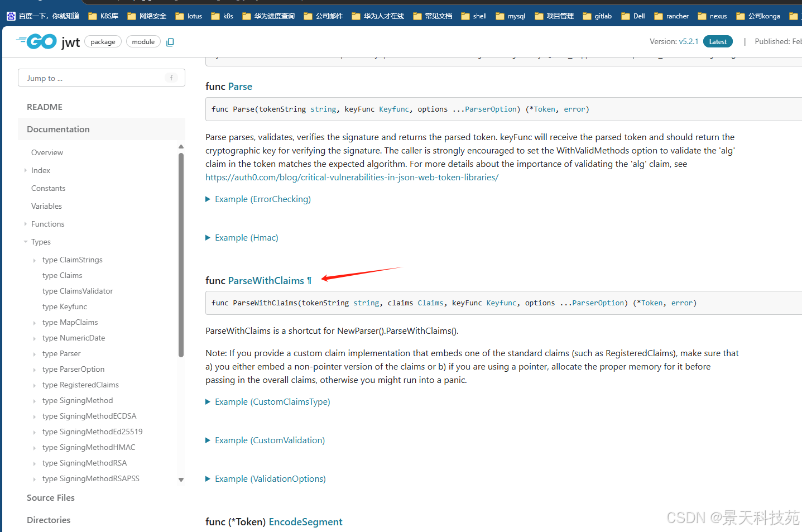This screenshot has height=532, width=802.
Task: Open the lotus bookmark folder
Action: pos(189,16)
